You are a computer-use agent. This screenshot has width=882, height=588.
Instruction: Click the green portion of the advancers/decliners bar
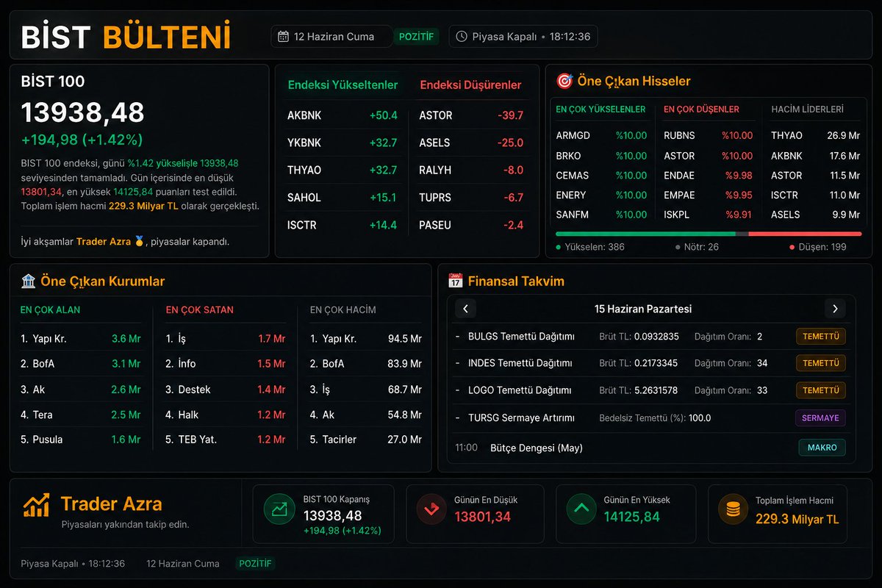pyautogui.click(x=645, y=234)
